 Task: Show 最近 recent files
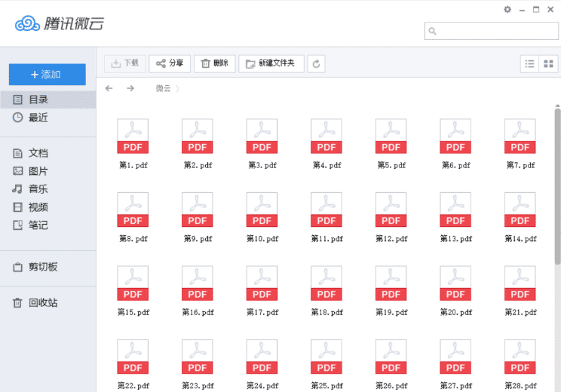click(48, 118)
